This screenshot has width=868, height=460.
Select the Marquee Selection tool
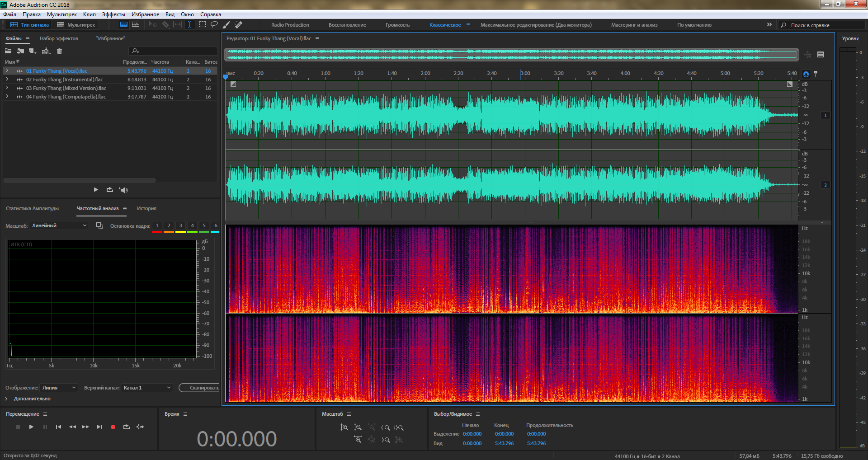click(203, 25)
